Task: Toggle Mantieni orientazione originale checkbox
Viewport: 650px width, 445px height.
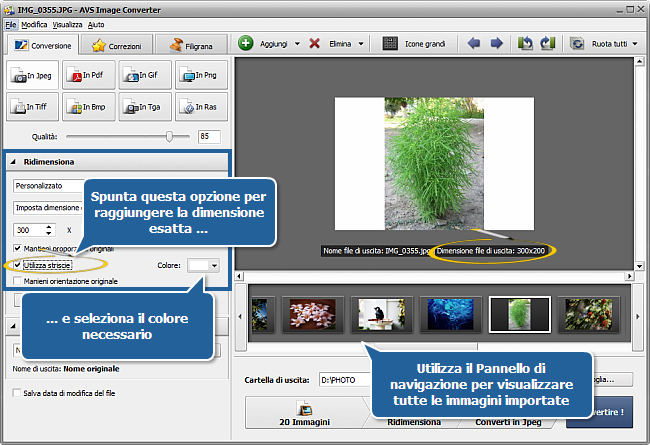Action: [19, 282]
